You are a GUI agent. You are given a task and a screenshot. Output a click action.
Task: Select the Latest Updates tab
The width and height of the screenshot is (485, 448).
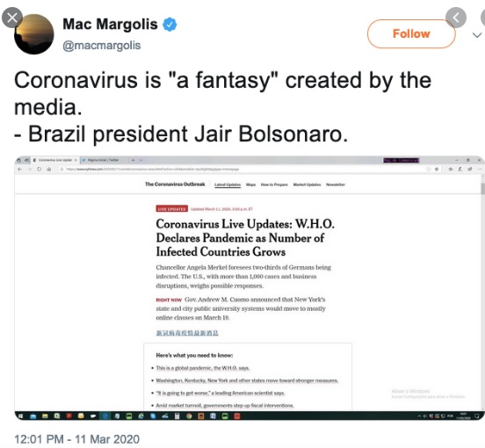(x=228, y=184)
